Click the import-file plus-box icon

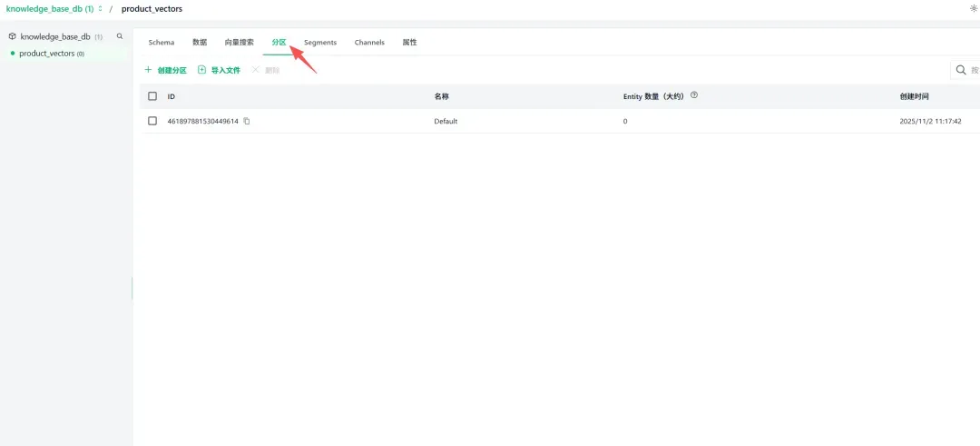click(x=201, y=70)
